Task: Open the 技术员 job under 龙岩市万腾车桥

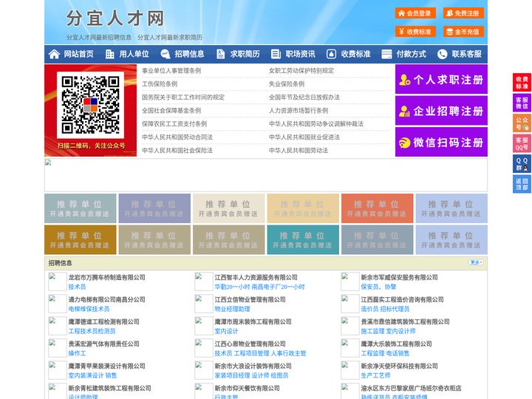Action: (x=77, y=287)
